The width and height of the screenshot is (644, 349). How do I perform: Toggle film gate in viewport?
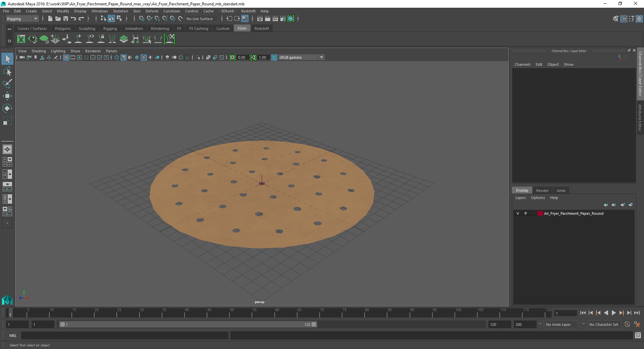(x=73, y=57)
